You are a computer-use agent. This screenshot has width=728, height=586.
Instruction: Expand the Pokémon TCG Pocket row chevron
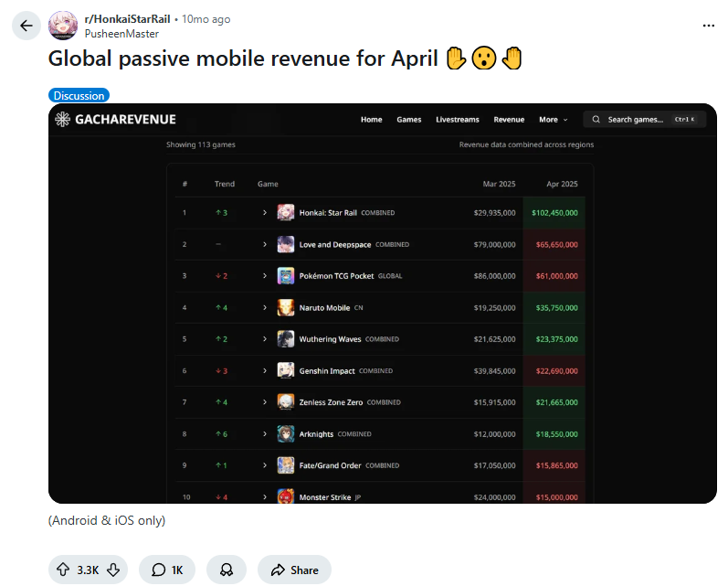click(265, 275)
